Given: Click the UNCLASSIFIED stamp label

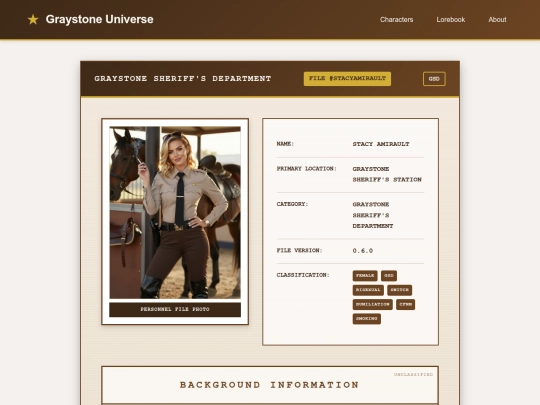Looking at the screenshot, I should 413,374.
